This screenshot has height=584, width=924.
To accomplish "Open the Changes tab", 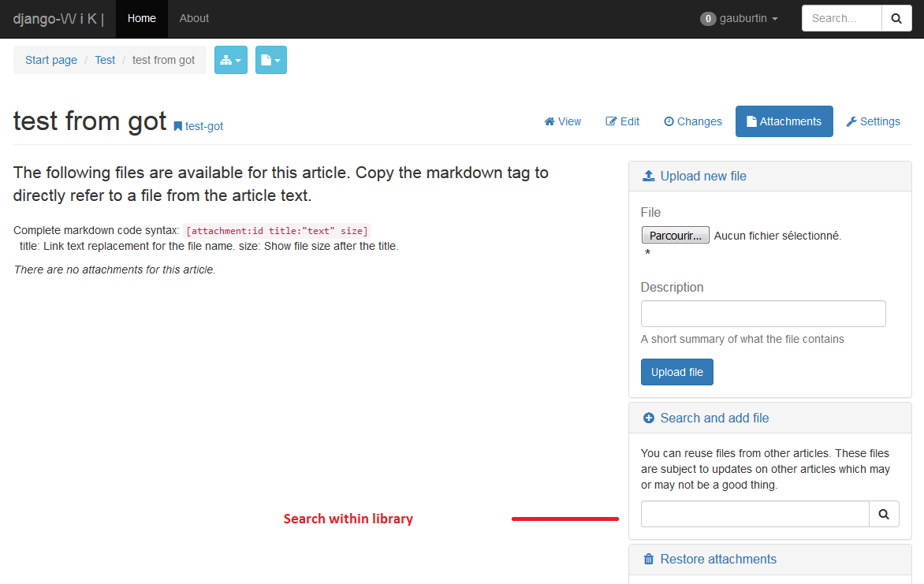I will tap(692, 121).
